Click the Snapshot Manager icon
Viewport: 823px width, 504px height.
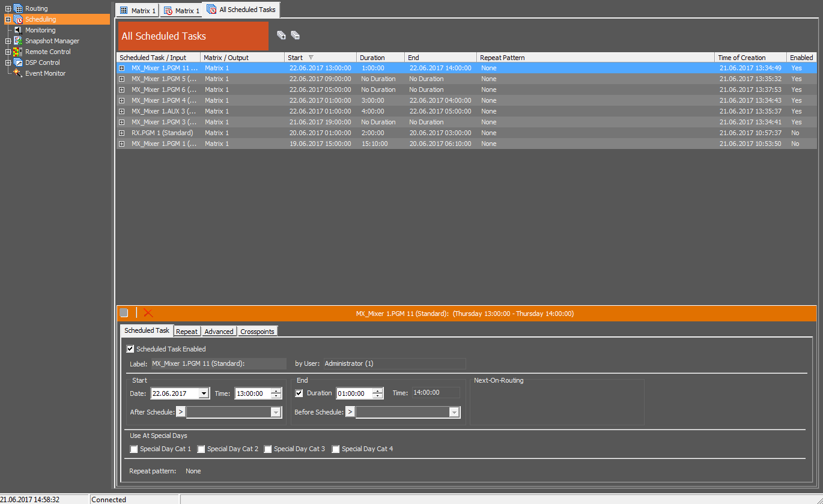(18, 41)
